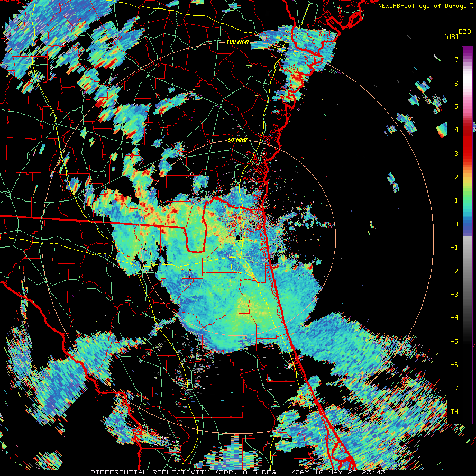Click the -2 value on the scale
476x476 pixels.
click(454, 271)
